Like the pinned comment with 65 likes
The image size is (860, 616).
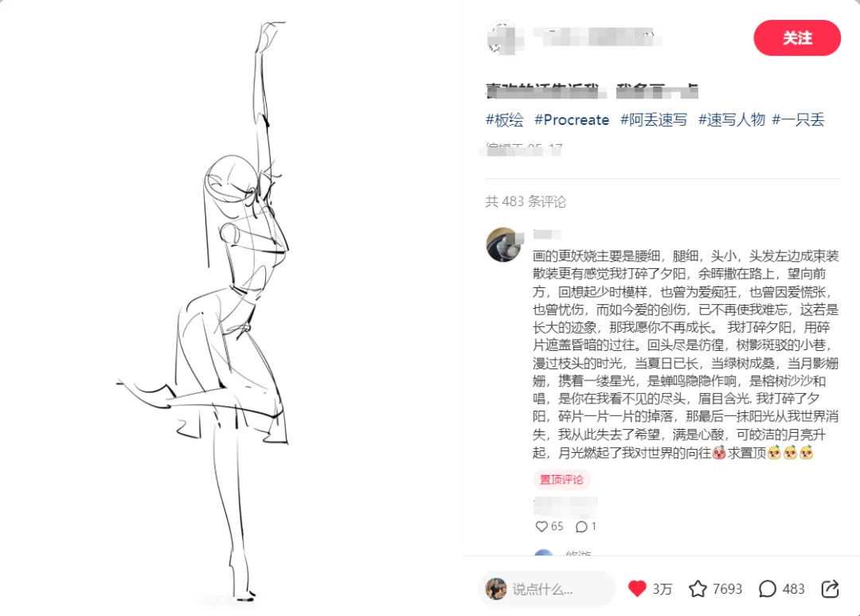point(541,526)
